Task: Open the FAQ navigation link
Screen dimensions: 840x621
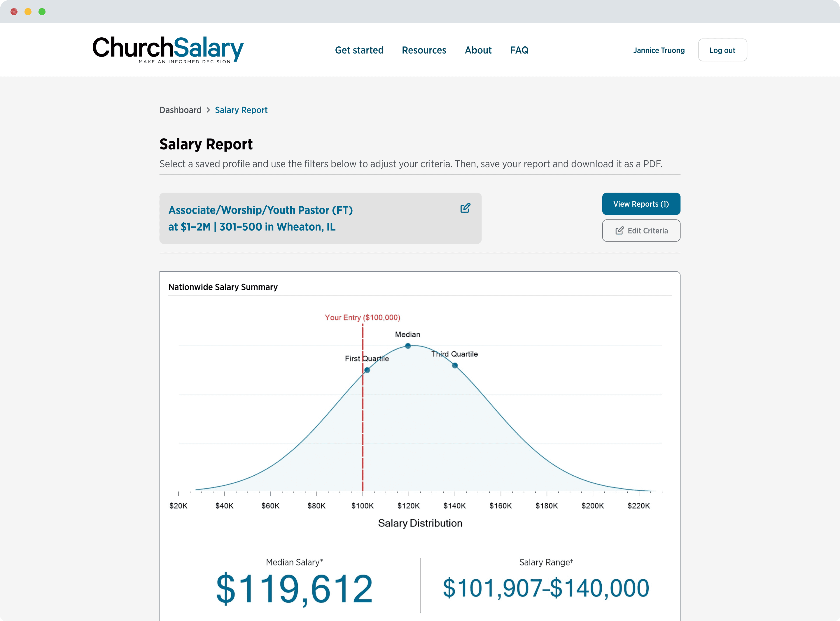Action: click(x=519, y=50)
